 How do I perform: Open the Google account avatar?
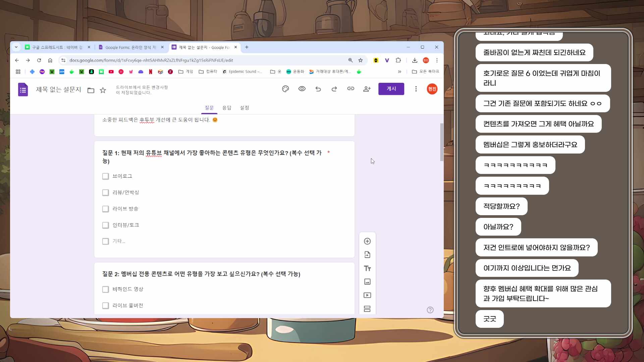click(432, 89)
